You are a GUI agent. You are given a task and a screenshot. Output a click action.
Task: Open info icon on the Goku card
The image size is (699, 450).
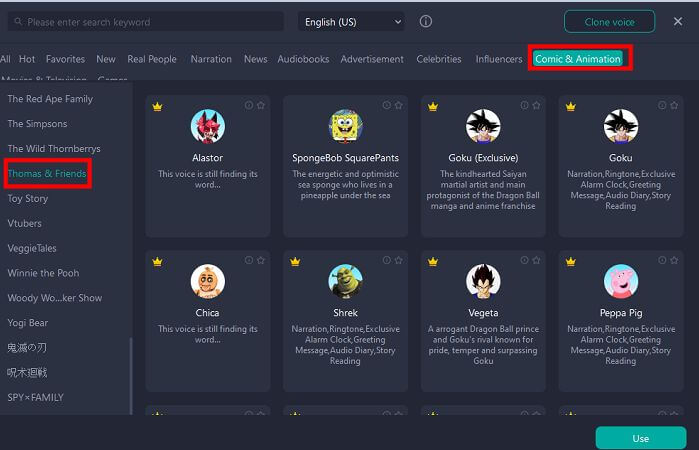[x=662, y=105]
